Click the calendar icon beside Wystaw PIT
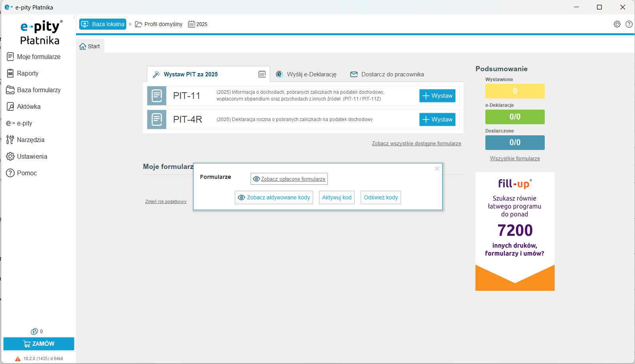This screenshot has height=364, width=635. pos(262,74)
